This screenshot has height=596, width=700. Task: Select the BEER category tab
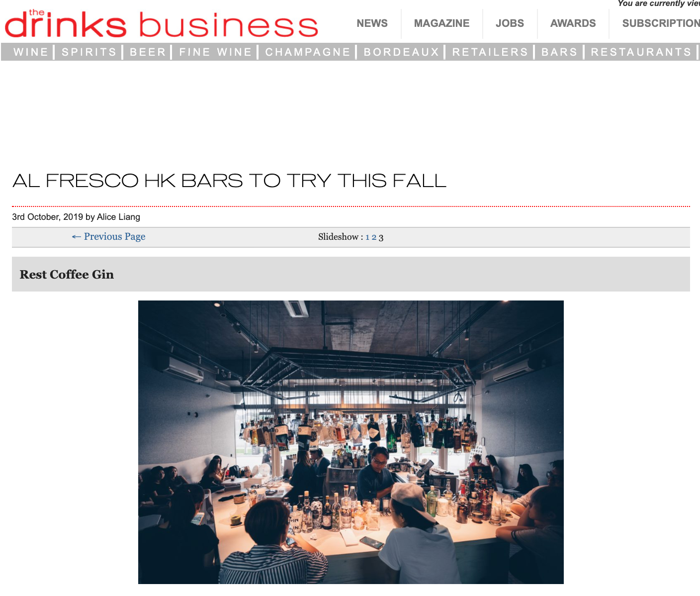[x=148, y=52]
